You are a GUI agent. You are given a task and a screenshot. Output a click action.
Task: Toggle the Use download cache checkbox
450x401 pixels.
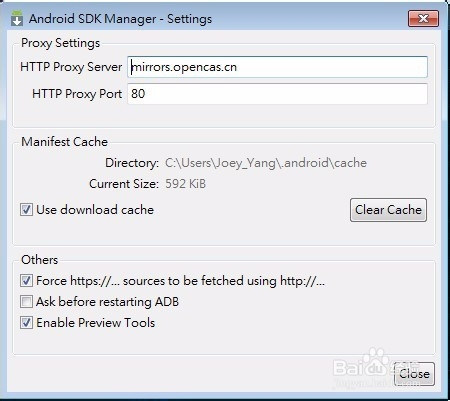pyautogui.click(x=26, y=210)
